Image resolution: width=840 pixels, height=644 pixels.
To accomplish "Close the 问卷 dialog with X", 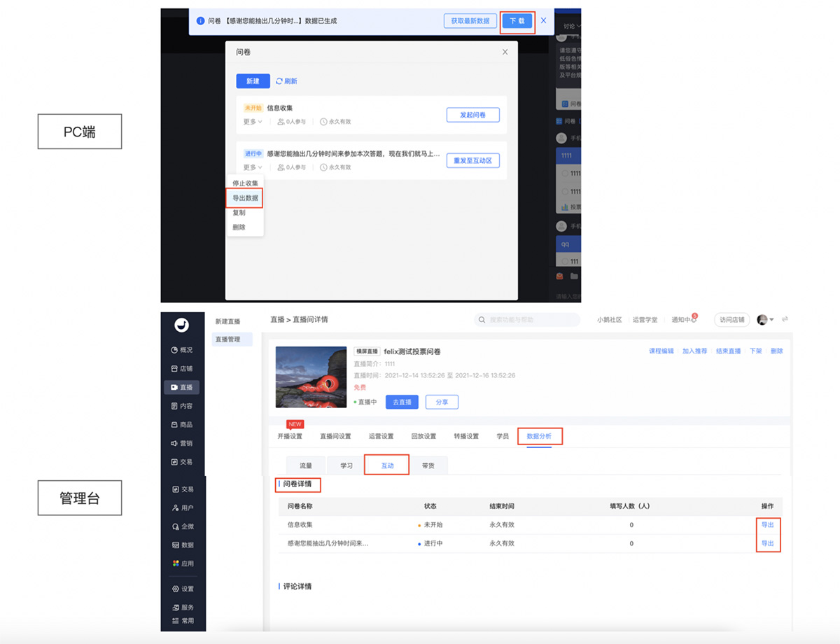I will tap(505, 52).
